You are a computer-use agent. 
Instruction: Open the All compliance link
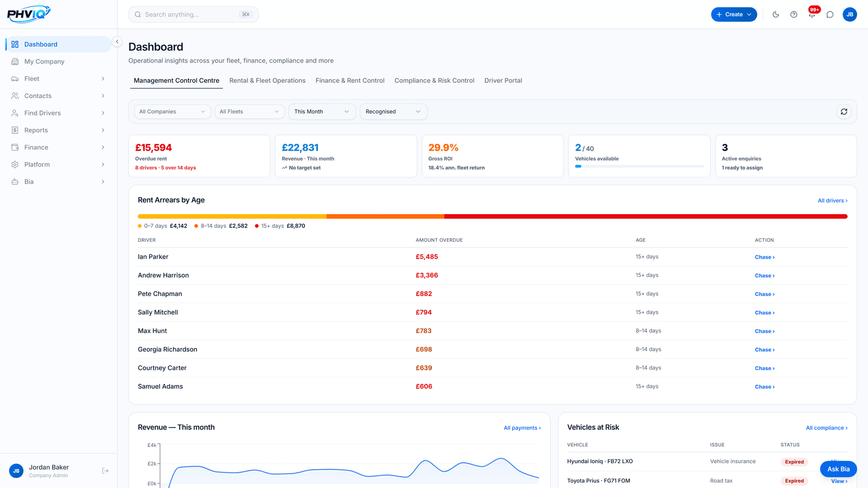(x=827, y=428)
